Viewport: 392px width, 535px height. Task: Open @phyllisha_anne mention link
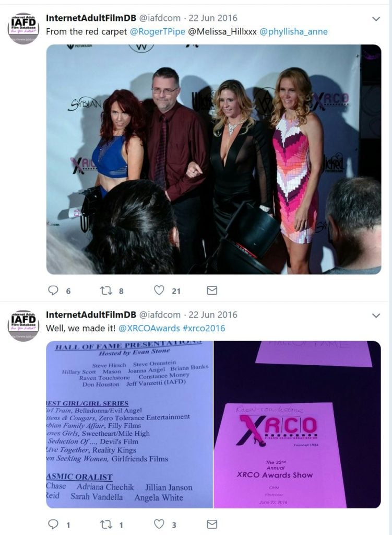click(x=293, y=32)
